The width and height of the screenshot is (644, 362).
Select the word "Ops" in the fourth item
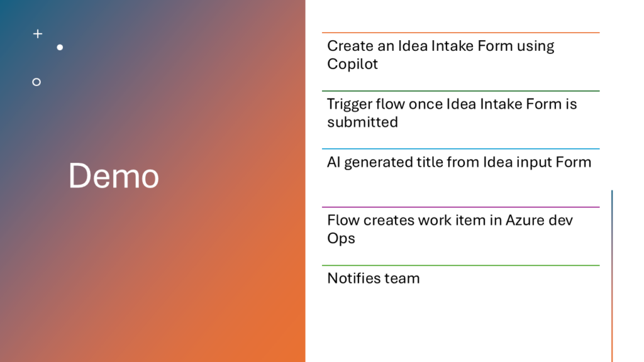(x=341, y=238)
